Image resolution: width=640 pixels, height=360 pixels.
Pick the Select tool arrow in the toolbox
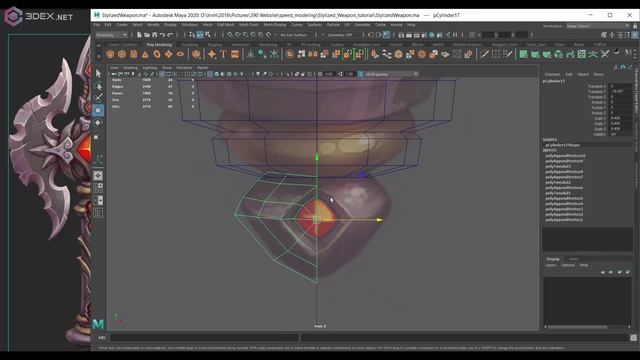click(x=98, y=73)
